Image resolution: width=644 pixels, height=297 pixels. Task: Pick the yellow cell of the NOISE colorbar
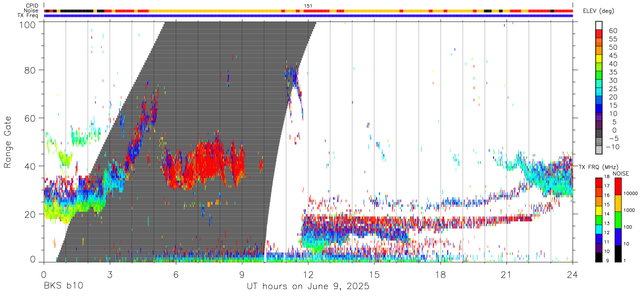[x=618, y=202]
